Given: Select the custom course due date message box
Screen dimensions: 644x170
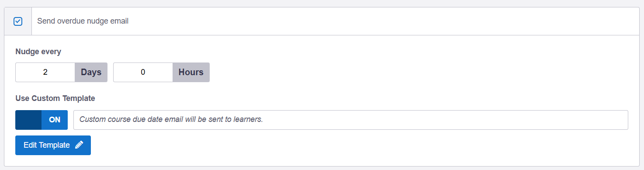Looking at the screenshot, I should click(351, 120).
